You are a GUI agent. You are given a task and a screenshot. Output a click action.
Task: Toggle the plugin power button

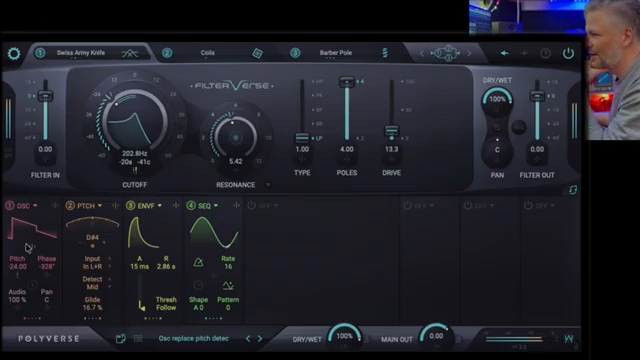click(x=568, y=53)
